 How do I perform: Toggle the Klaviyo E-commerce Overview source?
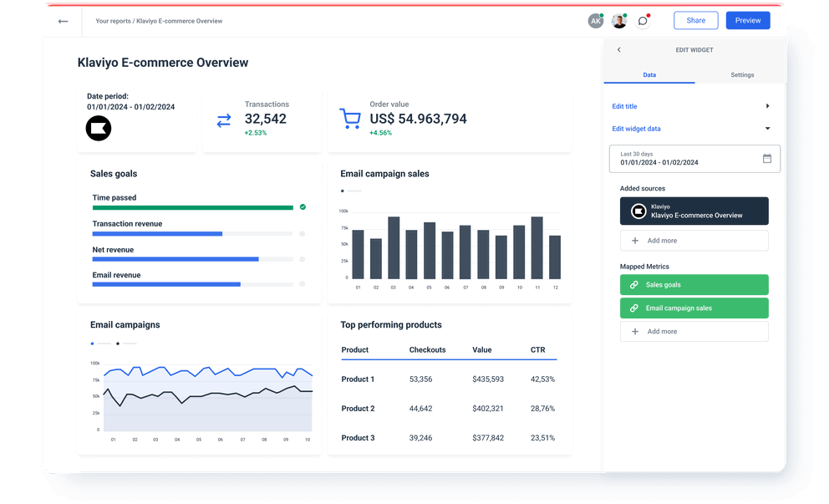pyautogui.click(x=694, y=211)
